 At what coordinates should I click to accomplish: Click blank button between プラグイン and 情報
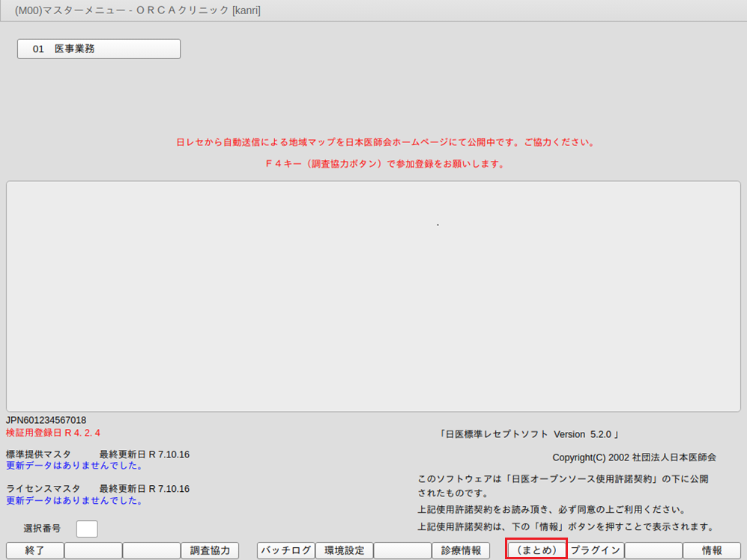(653, 550)
